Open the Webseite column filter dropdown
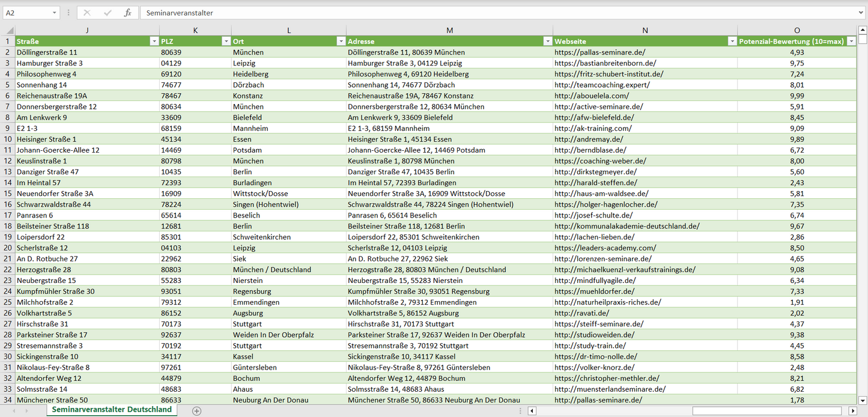Viewport: 868px width, 417px height. point(732,41)
